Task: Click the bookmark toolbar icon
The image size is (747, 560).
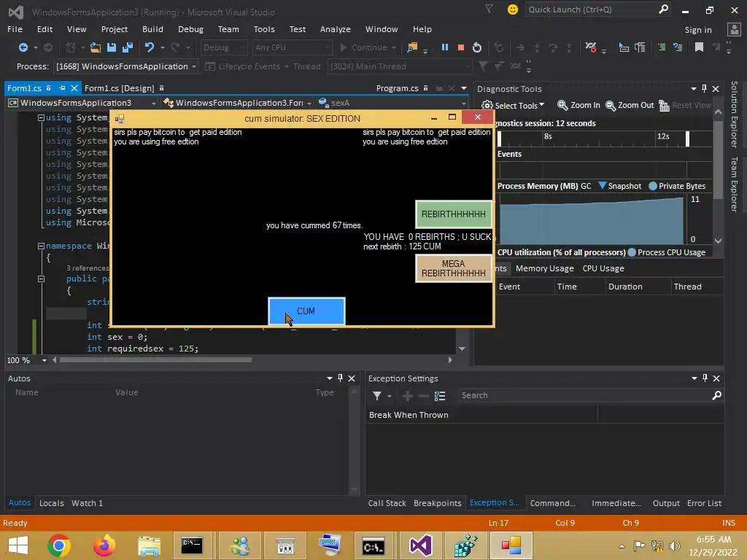Action: (699, 47)
